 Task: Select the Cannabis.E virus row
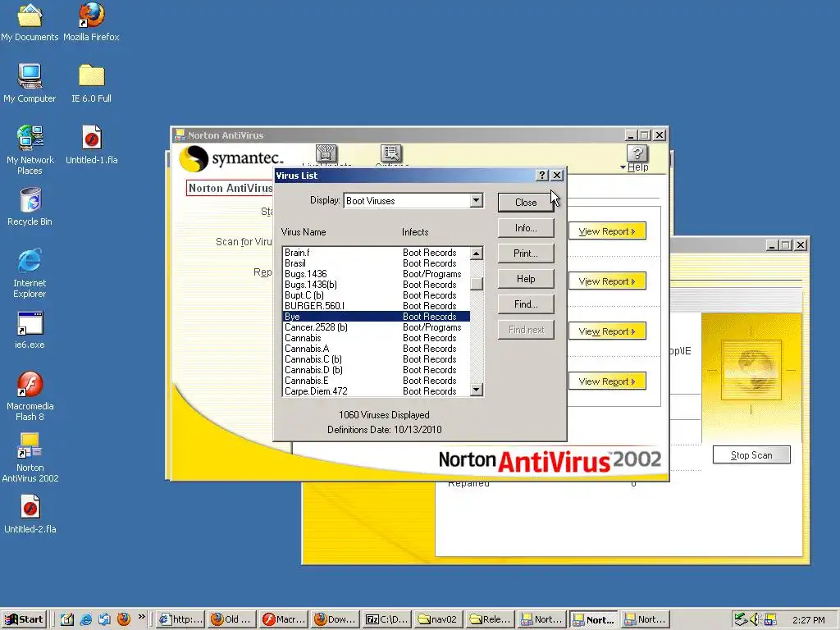(x=376, y=381)
